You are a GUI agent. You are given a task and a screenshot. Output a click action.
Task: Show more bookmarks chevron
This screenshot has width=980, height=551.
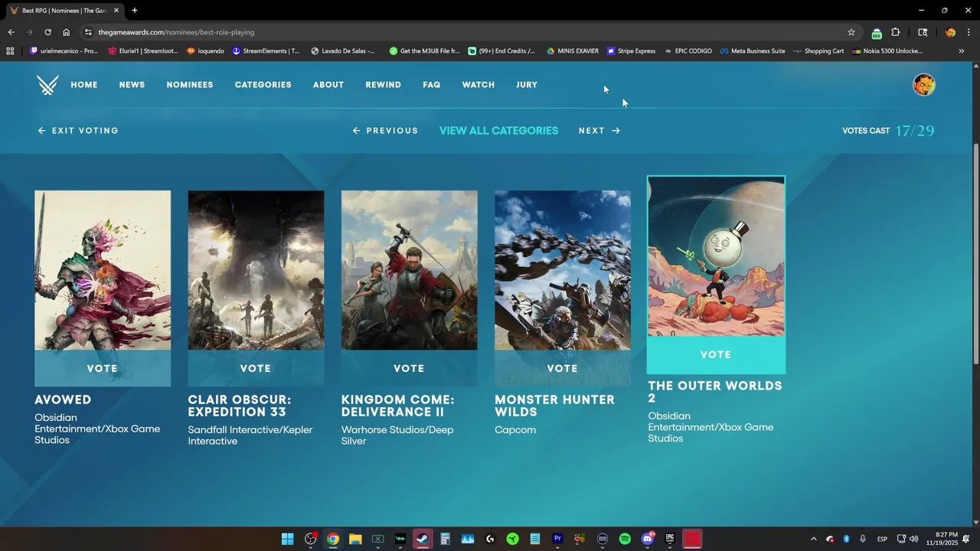(962, 51)
